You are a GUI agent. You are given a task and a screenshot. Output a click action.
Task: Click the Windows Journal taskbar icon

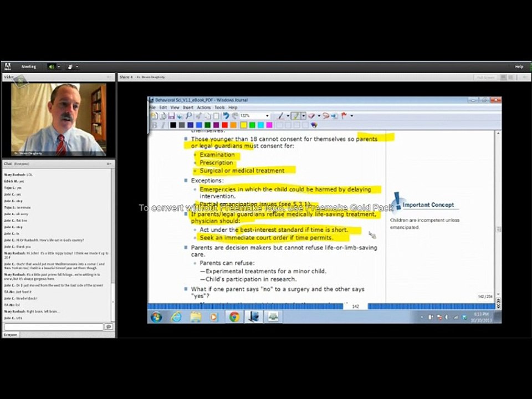click(x=253, y=317)
